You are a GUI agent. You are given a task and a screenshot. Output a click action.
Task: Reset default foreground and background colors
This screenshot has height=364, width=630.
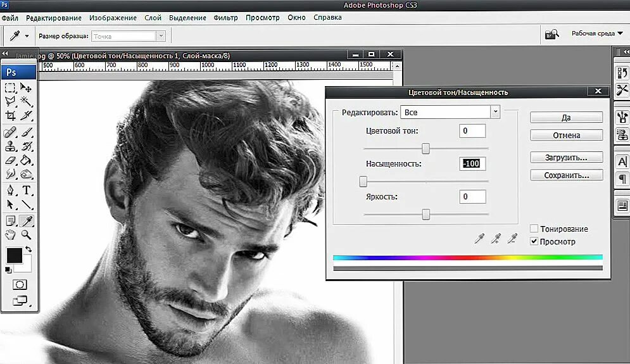click(8, 270)
